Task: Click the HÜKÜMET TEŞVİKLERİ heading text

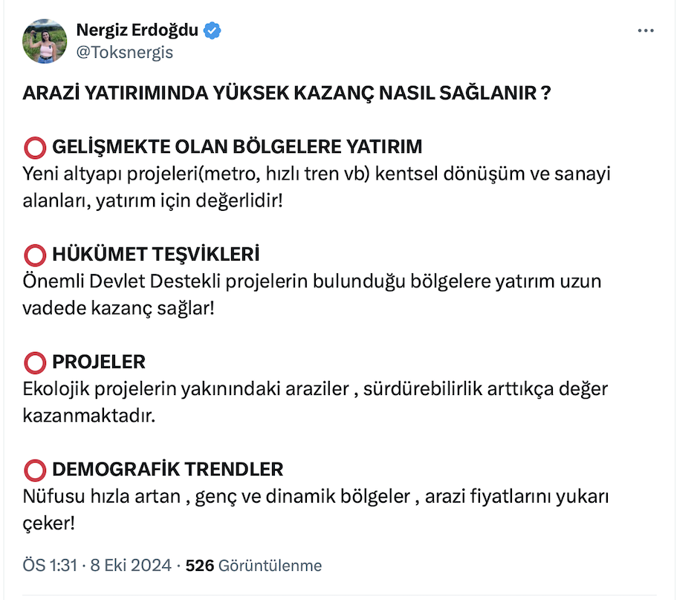Action: [x=156, y=255]
